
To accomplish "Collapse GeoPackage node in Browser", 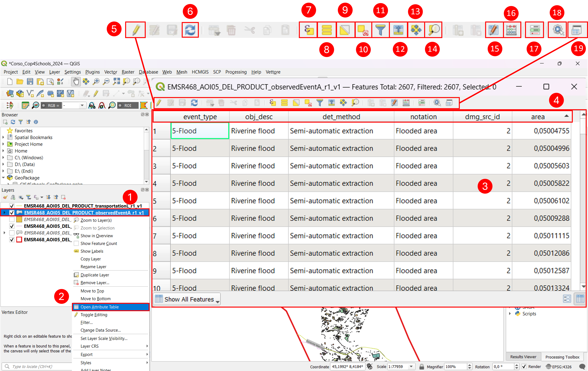I will point(3,178).
